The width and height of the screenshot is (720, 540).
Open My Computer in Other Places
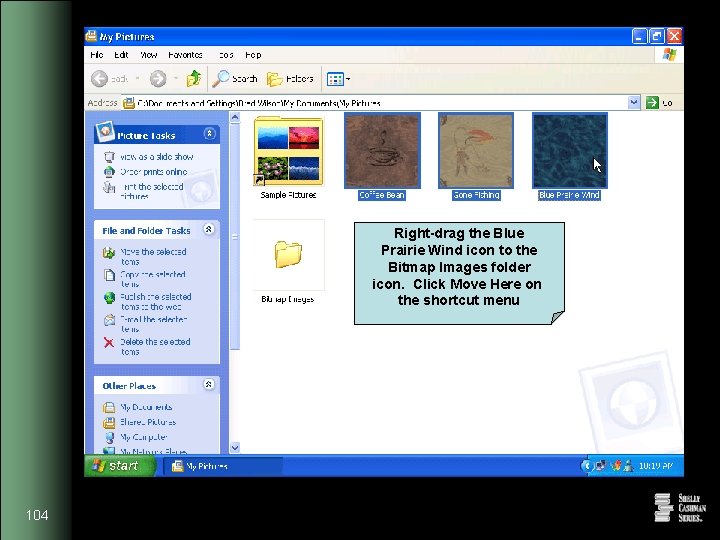click(x=143, y=437)
